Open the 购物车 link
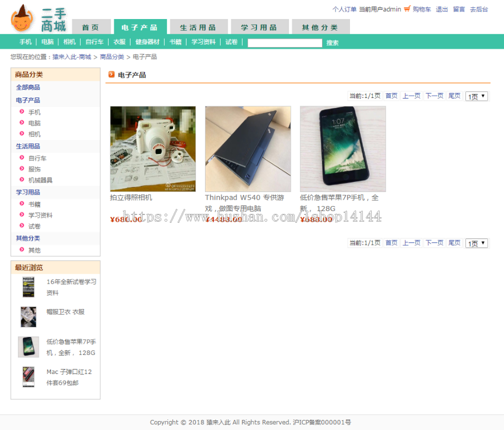Viewport: 504px width, 430px height. coord(422,10)
